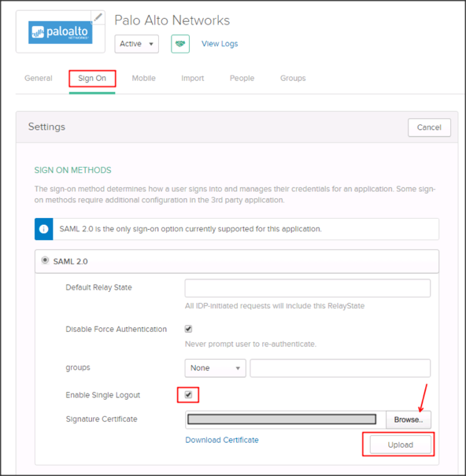Go to the Mobile tab
Screen dimensions: 466x476
click(x=144, y=79)
